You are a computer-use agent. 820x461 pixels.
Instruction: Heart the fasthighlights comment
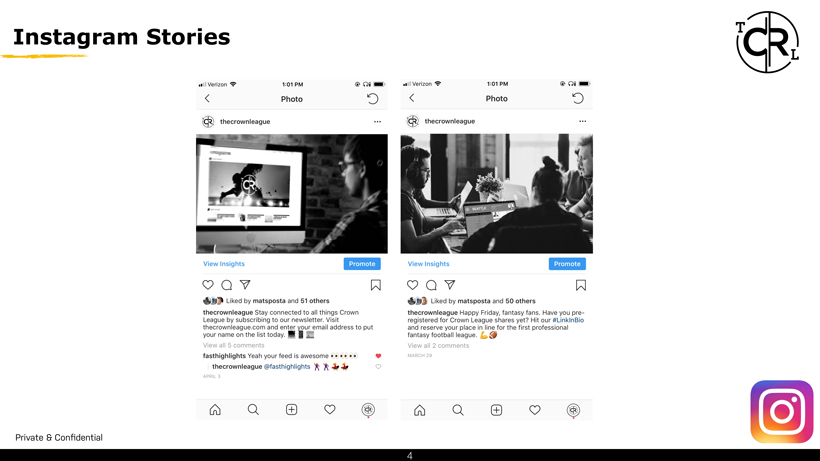378,356
